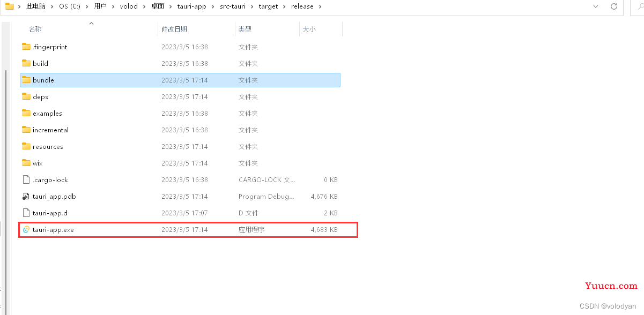Viewport: 644px width, 315px height.
Task: Go to volod breadcrumb segment
Action: (x=129, y=6)
